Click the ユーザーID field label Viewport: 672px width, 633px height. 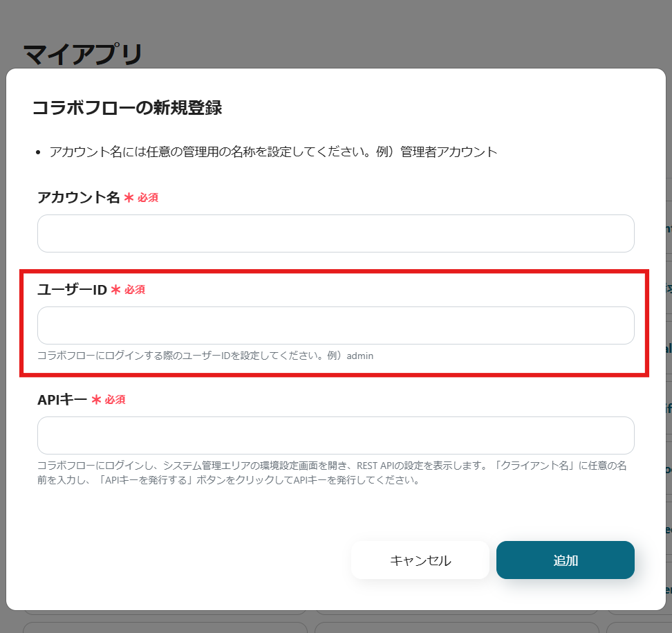tap(72, 289)
